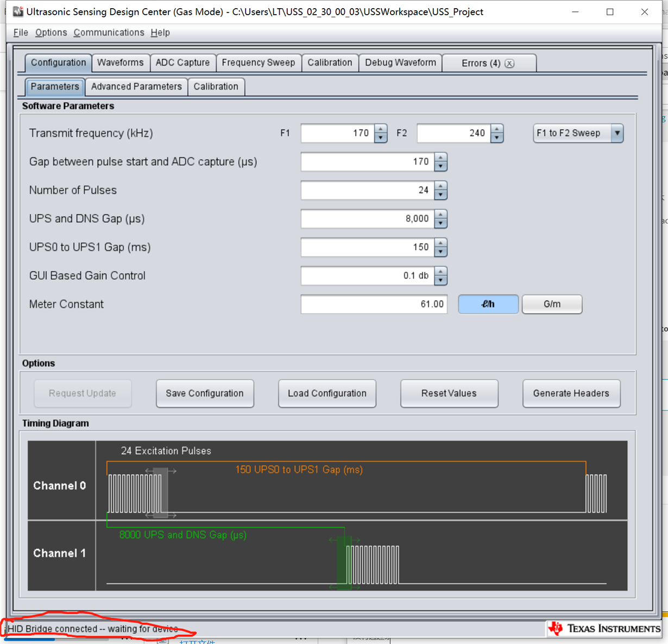Click the Number of Pulses field
Screen dimensions: 668x644
pos(368,190)
